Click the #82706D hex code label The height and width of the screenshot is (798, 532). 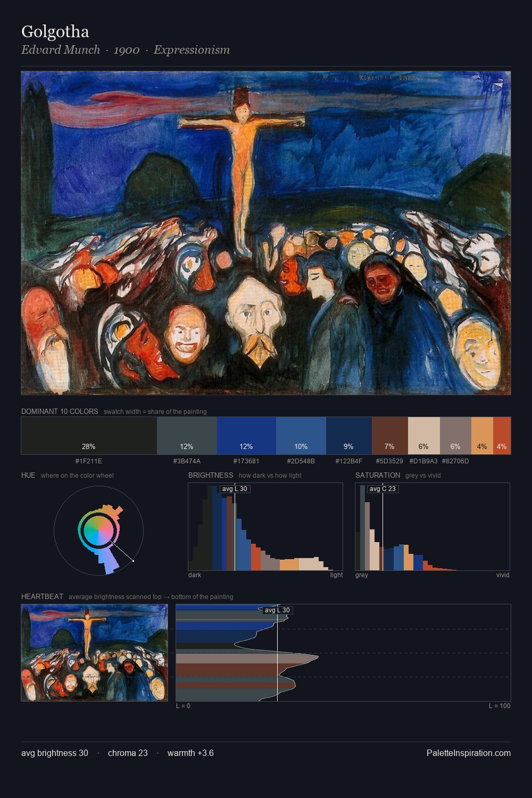[455, 461]
